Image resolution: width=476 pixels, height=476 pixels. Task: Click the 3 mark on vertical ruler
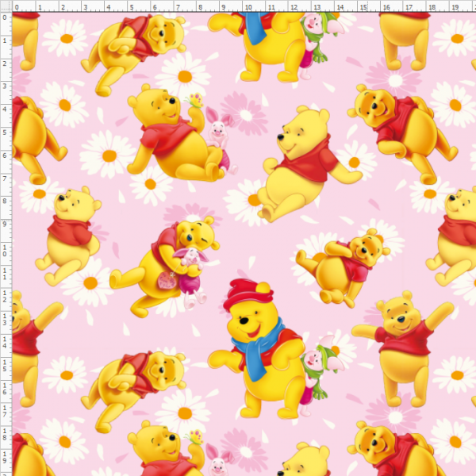[x=5, y=86]
